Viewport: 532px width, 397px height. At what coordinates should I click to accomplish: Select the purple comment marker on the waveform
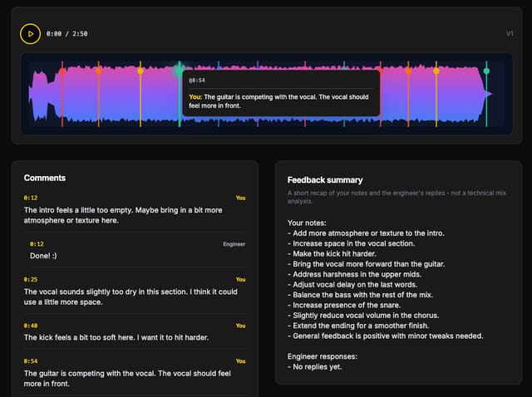point(258,65)
